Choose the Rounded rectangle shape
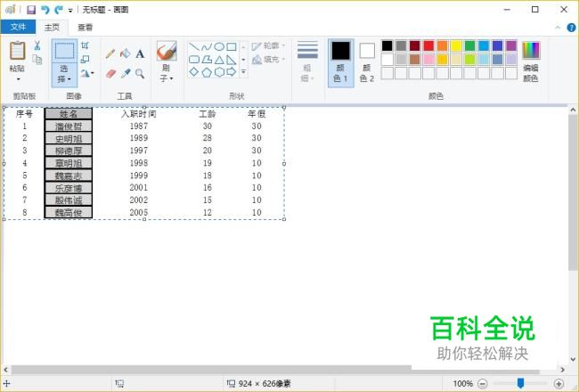Screen dimensions: 579x392 tap(194, 60)
